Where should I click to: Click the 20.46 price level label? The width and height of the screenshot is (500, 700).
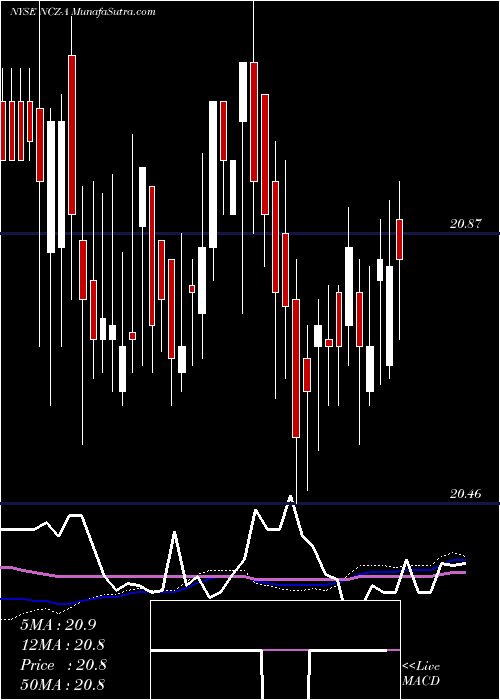(466, 494)
